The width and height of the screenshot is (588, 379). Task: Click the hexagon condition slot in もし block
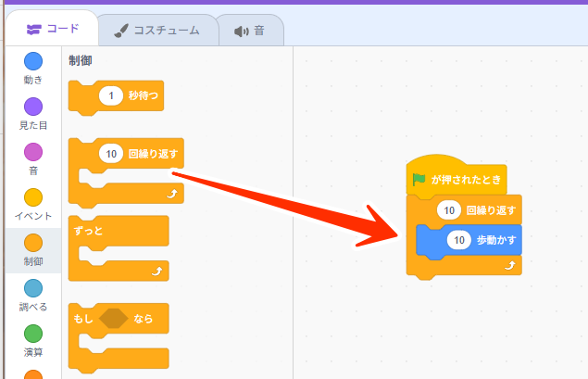click(x=113, y=320)
